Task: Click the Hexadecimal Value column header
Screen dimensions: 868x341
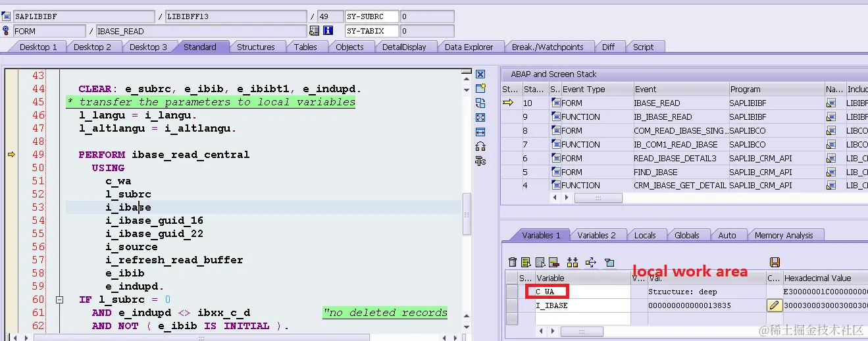Action: 825,278
